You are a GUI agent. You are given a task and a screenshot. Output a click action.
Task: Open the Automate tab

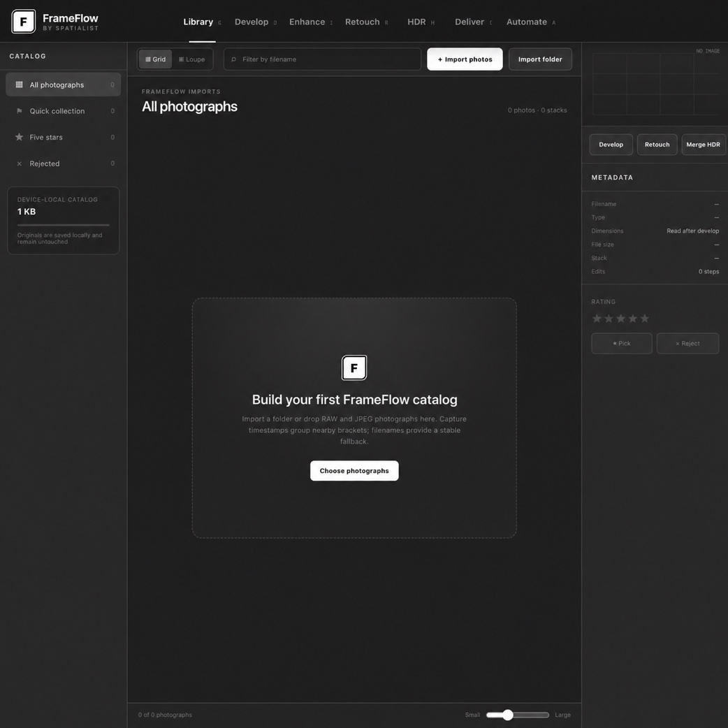click(531, 22)
